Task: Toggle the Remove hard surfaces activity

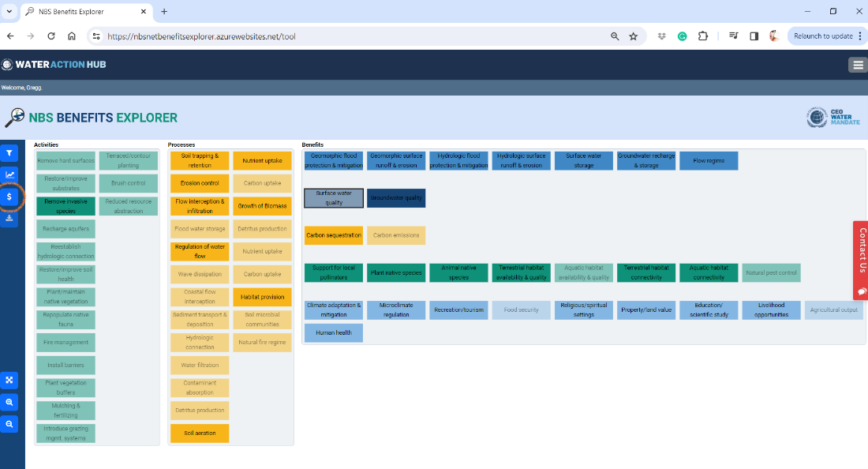Action: [65, 160]
